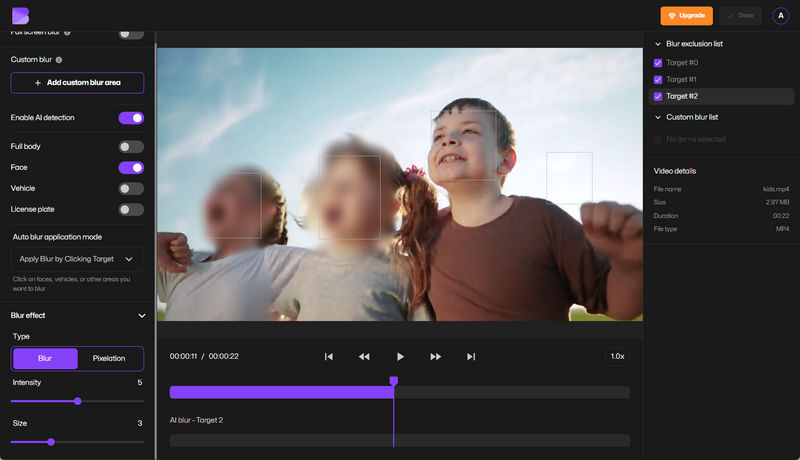Select the Blur type tab
This screenshot has width=800, height=460.
[45, 359]
